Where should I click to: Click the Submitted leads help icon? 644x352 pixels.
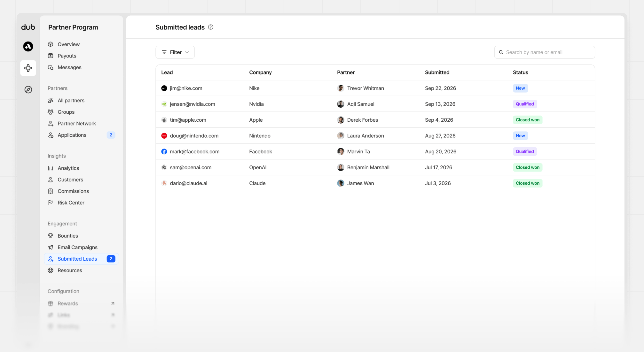211,27
